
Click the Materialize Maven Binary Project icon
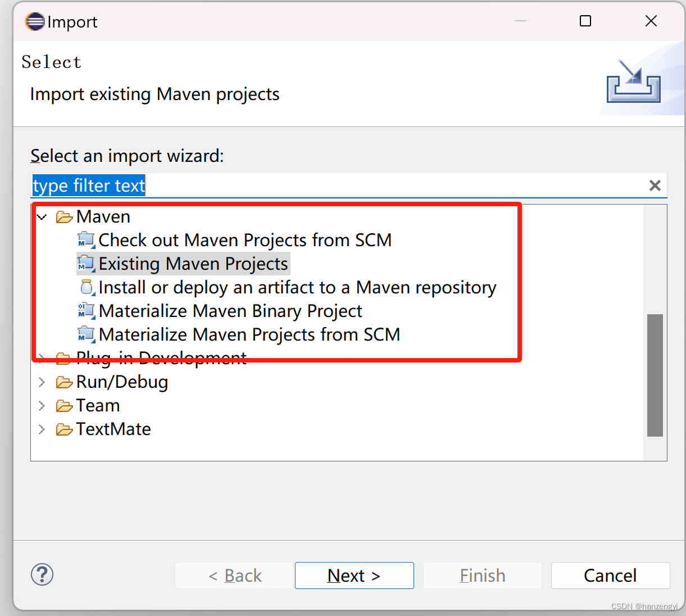86,311
